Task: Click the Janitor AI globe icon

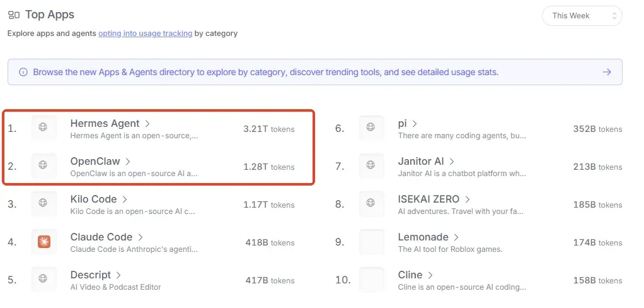Action: [371, 165]
